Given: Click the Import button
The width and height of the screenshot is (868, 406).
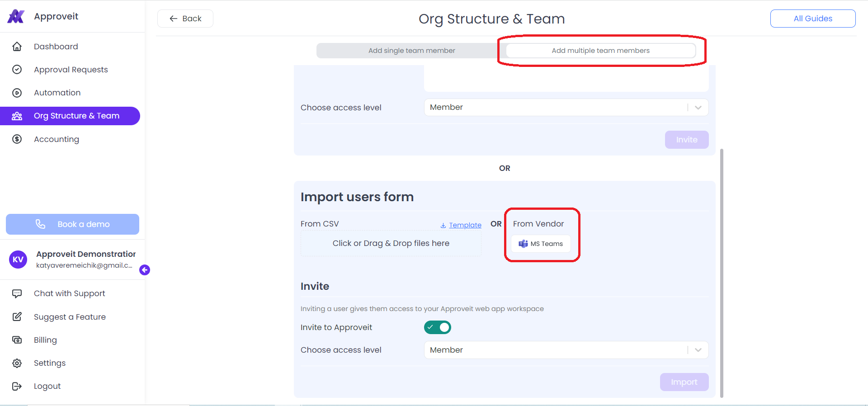Looking at the screenshot, I should (684, 382).
